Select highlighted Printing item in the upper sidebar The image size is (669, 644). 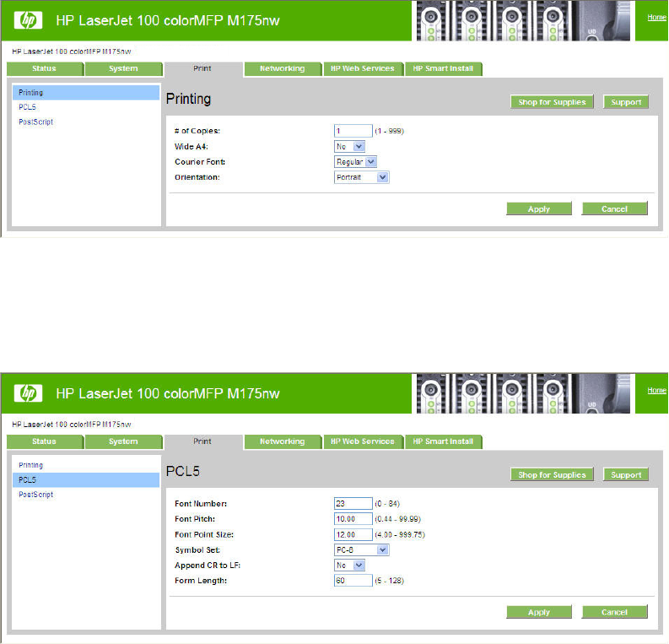click(86, 93)
